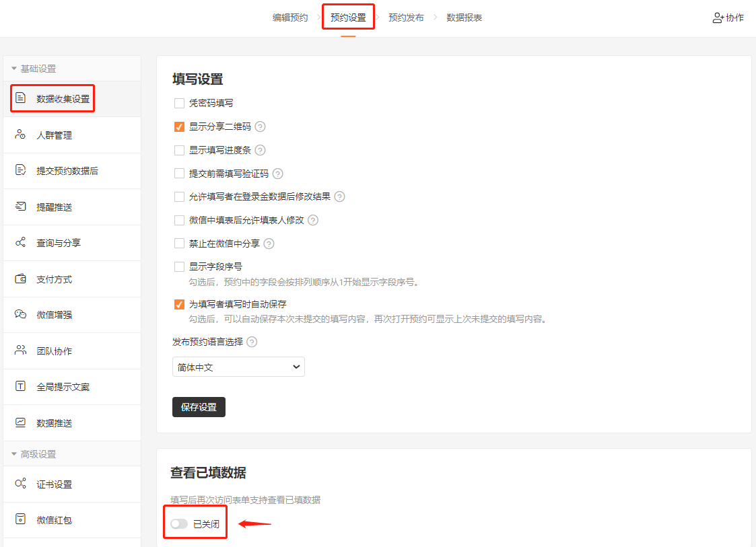Collapse the 基础设置 section
756x547 pixels.
pyautogui.click(x=14, y=69)
